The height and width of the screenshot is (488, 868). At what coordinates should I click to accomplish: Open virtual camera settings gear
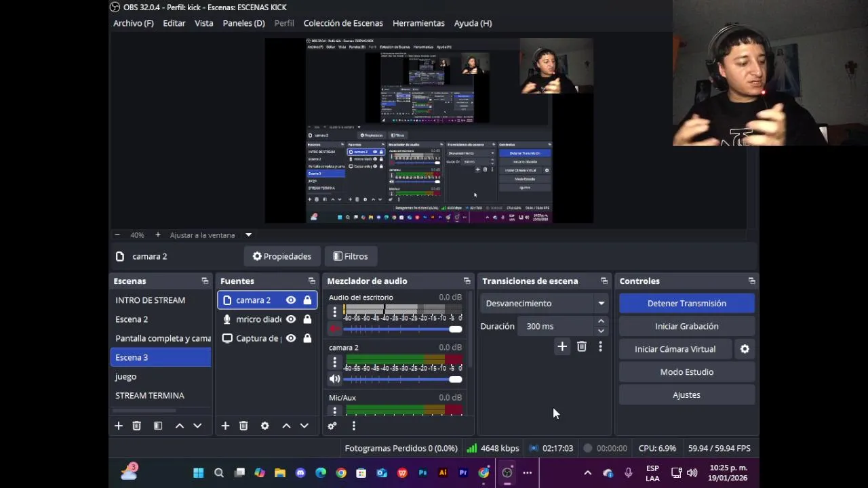(x=745, y=349)
